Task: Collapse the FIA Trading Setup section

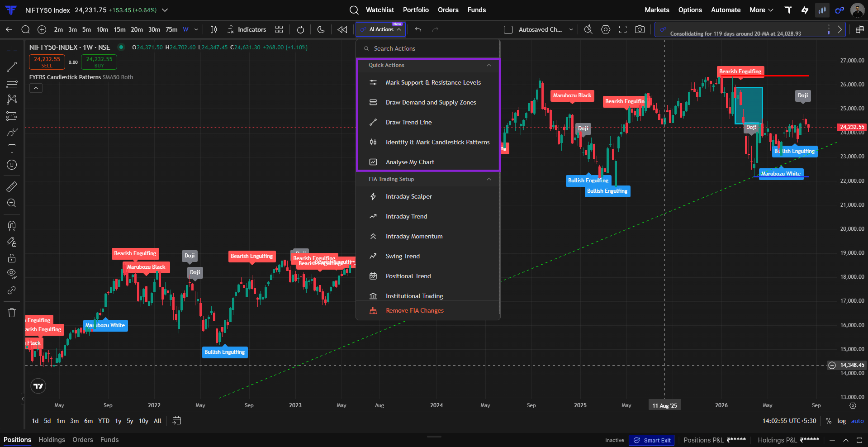Action: pyautogui.click(x=489, y=179)
